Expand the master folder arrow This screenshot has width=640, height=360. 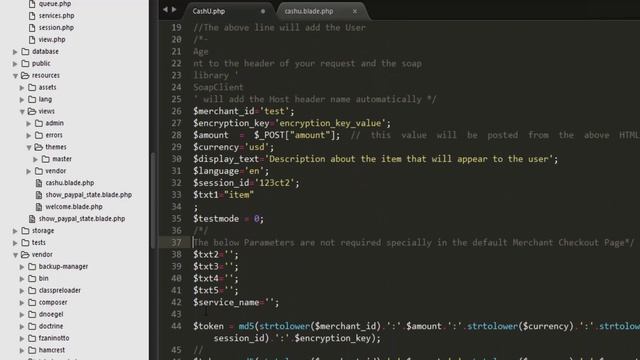tap(36, 159)
